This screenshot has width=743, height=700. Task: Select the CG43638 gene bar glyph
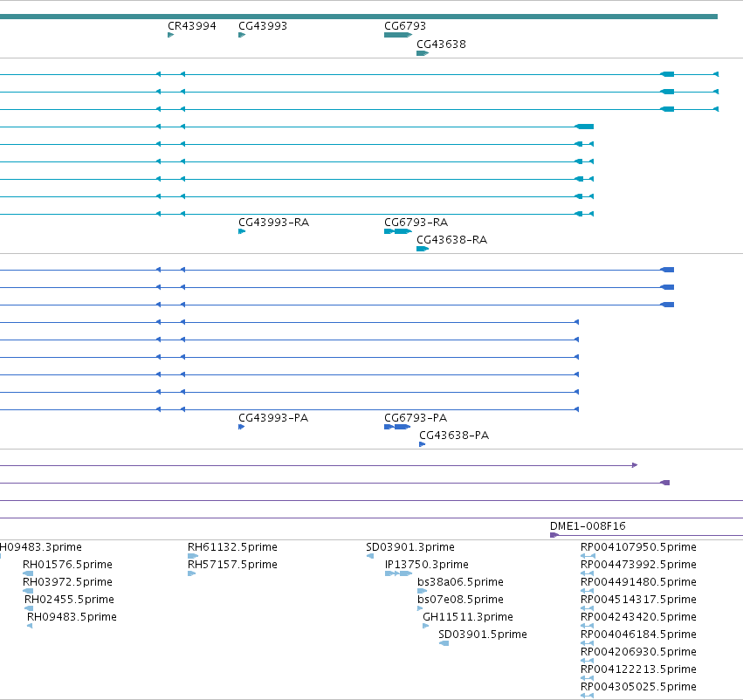423,53
